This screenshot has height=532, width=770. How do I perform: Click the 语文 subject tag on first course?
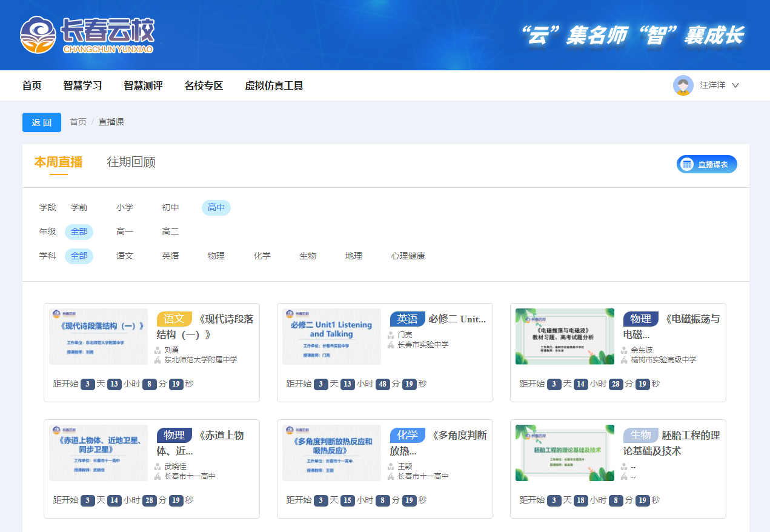174,319
